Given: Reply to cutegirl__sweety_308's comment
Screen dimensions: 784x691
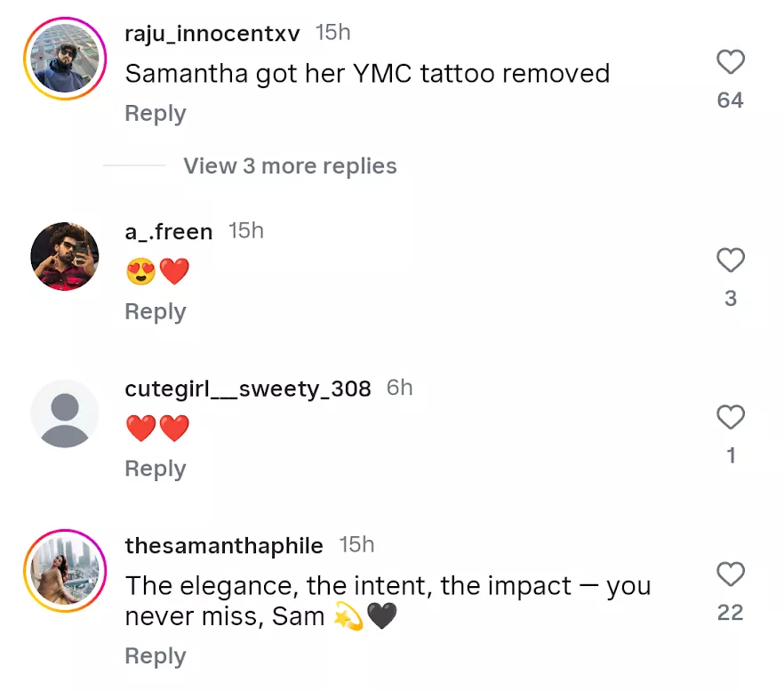Looking at the screenshot, I should pos(155,469).
